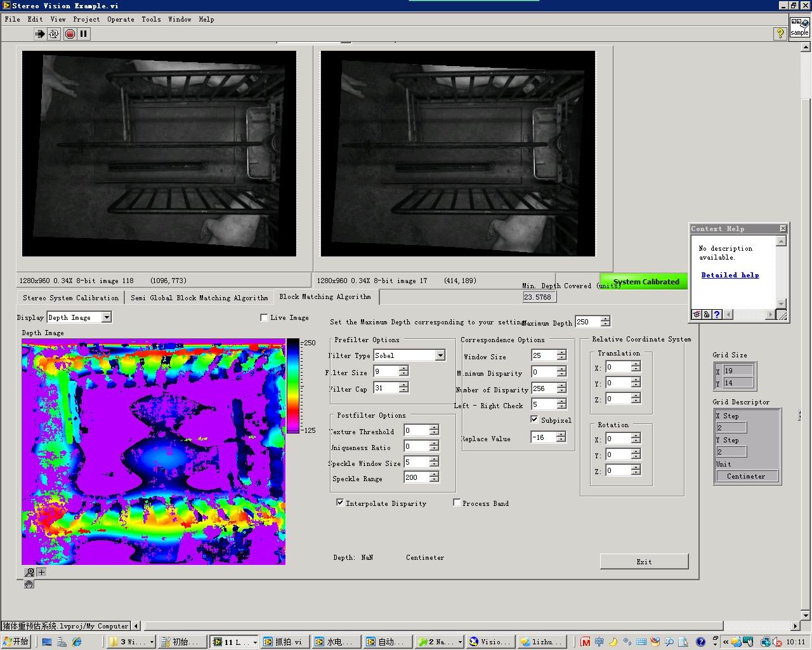Open the '2 Na...' taskbar group

(440, 642)
